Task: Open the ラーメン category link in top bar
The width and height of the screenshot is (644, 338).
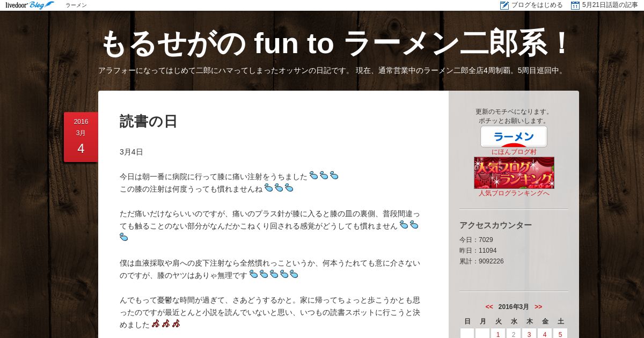Action: (x=76, y=5)
